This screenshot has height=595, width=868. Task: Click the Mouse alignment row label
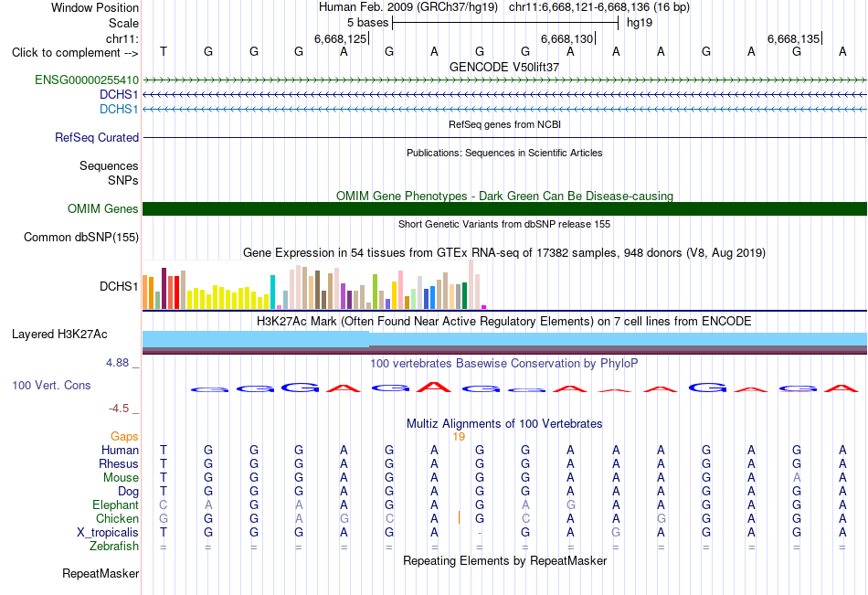pos(121,477)
